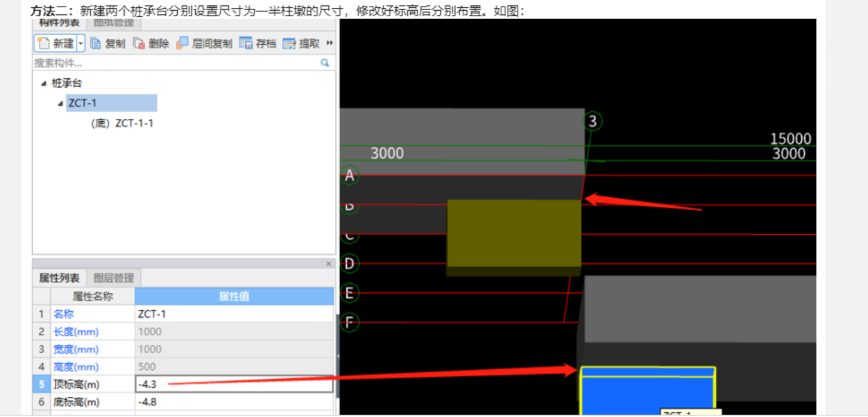Click the 顶标高 input field with -4.3
This screenshot has height=417, width=868.
tap(234, 384)
